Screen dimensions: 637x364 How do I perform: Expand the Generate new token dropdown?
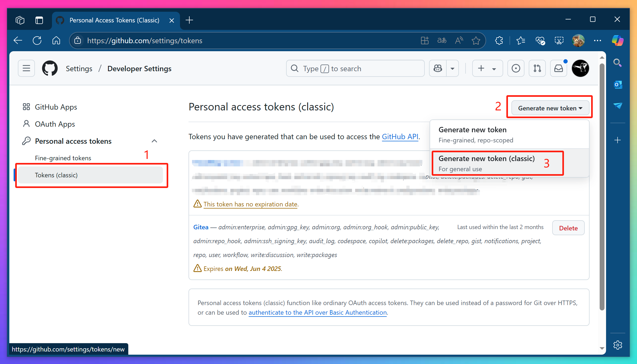(550, 108)
